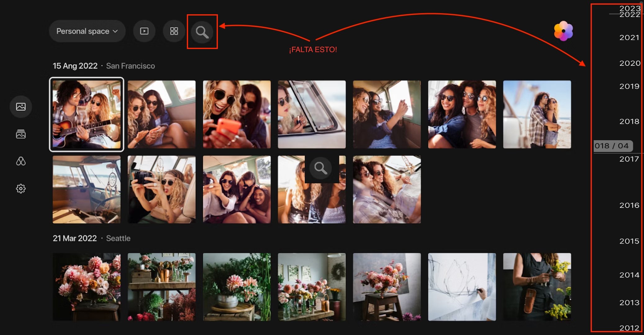This screenshot has height=335, width=644.
Task: Click the floating magnifier over the photo
Action: tap(321, 168)
